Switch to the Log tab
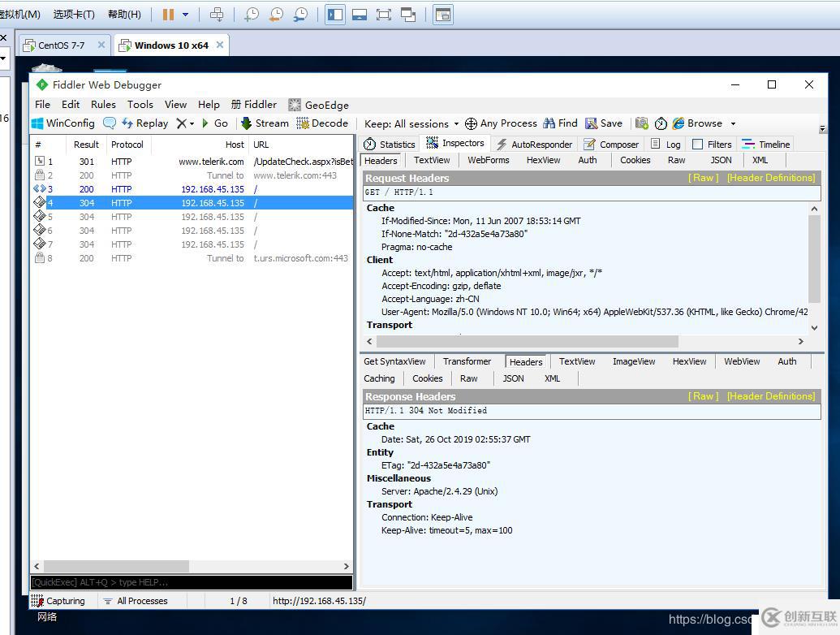This screenshot has width=840, height=635. coord(666,145)
